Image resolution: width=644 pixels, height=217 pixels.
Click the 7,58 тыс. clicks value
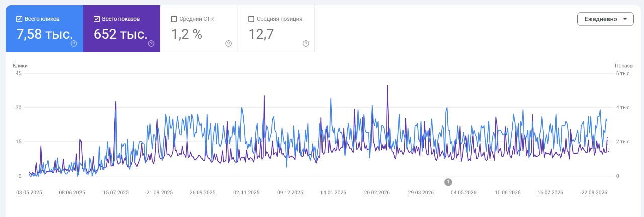(x=44, y=34)
